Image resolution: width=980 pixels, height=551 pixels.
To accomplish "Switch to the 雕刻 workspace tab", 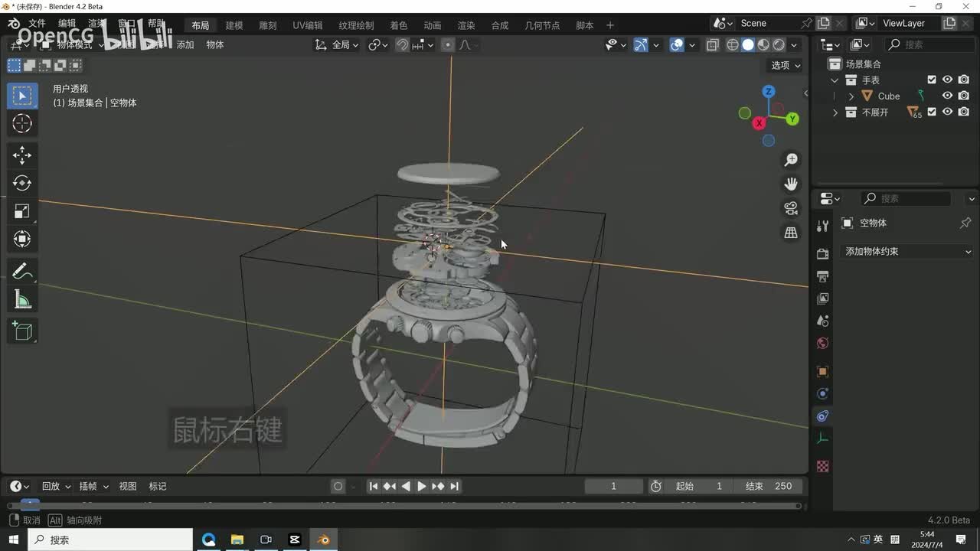I will [267, 25].
